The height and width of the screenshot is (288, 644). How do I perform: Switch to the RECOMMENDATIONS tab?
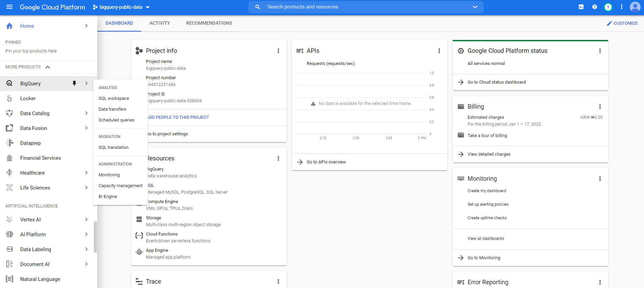coord(209,23)
